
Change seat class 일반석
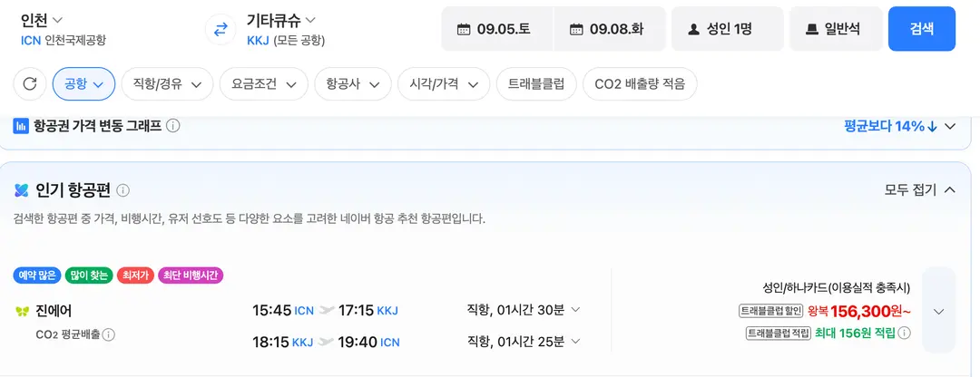[837, 29]
